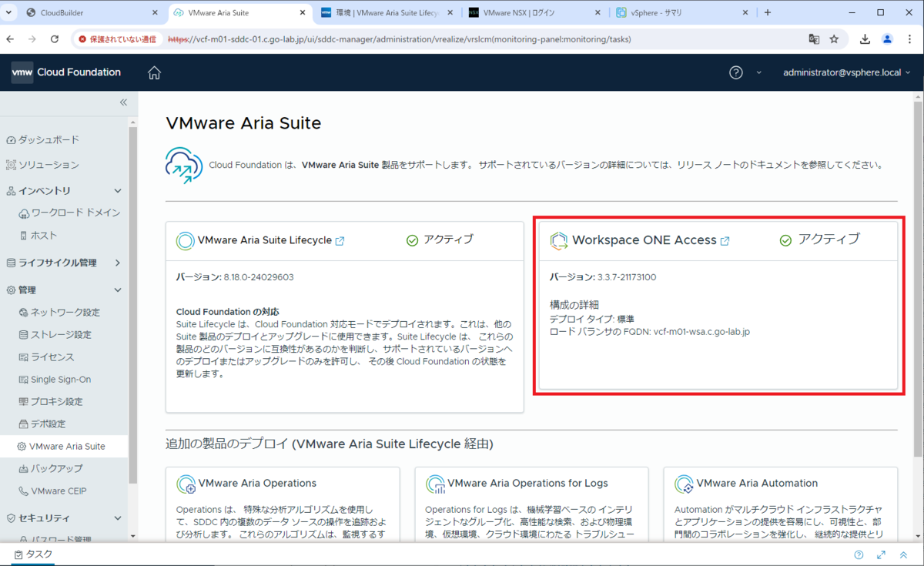
Task: Click the browser profile avatar icon
Action: [887, 39]
